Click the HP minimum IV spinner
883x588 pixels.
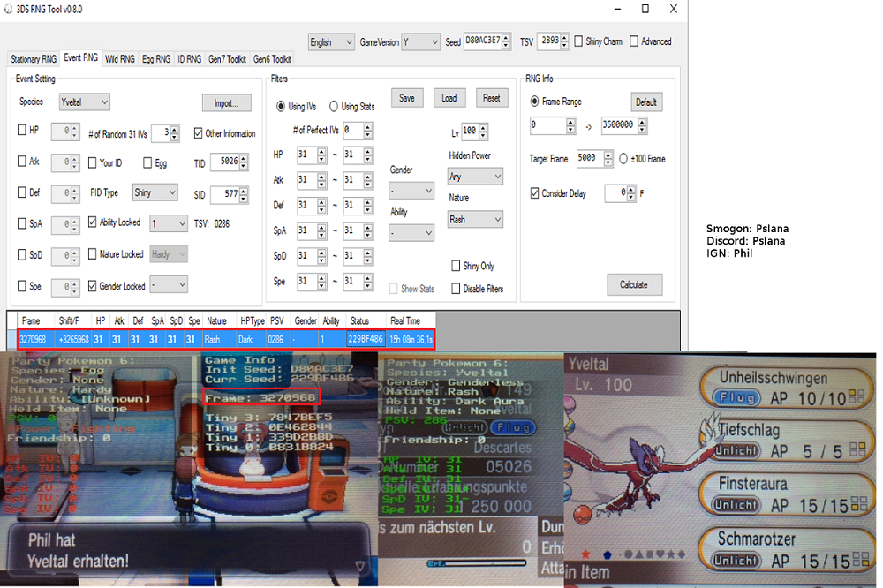[x=312, y=155]
